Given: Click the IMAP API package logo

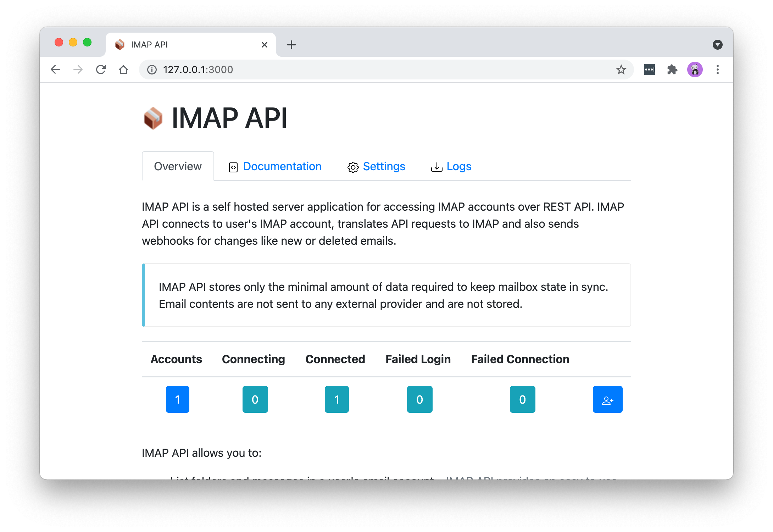Looking at the screenshot, I should [152, 118].
